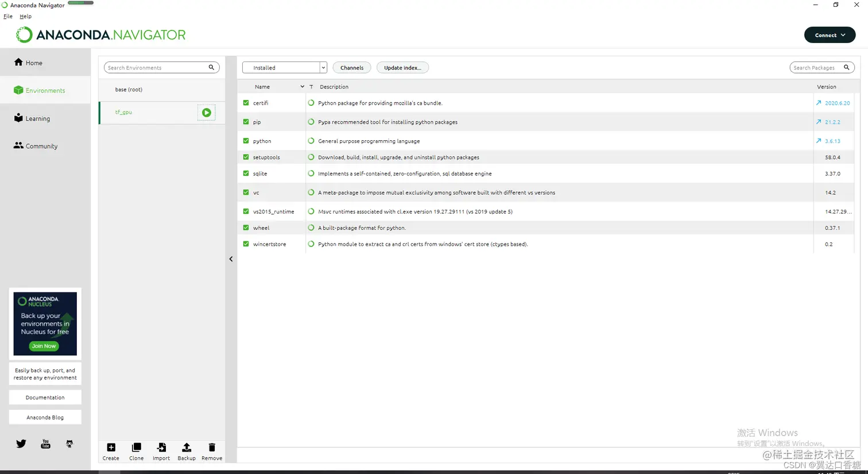Click the Backup environment icon
The image size is (868, 474).
tap(187, 448)
